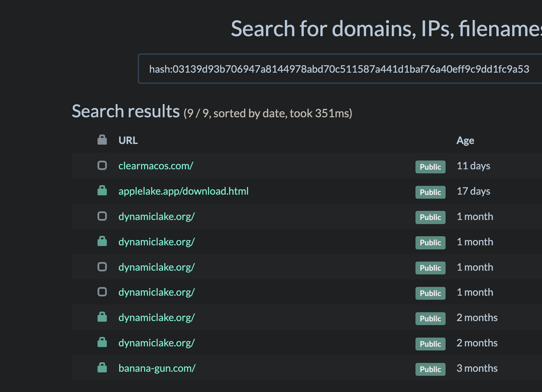Click the unlocked icon beside clearmacos.com
This screenshot has height=392, width=542.
coord(102,166)
